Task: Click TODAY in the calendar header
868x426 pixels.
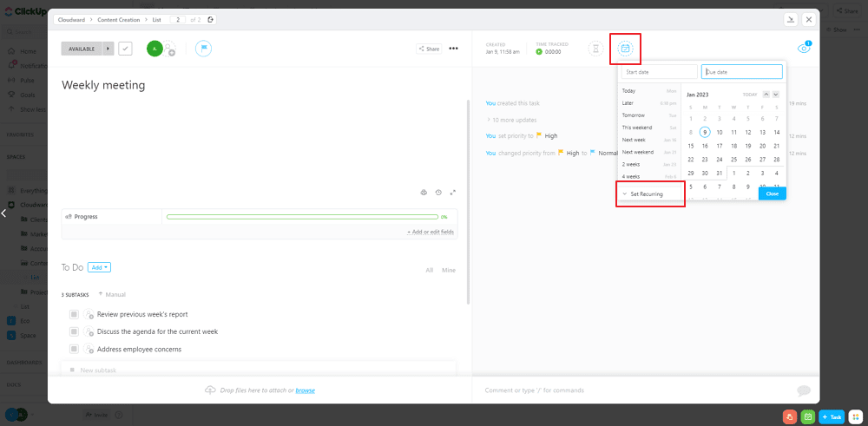Action: tap(750, 95)
